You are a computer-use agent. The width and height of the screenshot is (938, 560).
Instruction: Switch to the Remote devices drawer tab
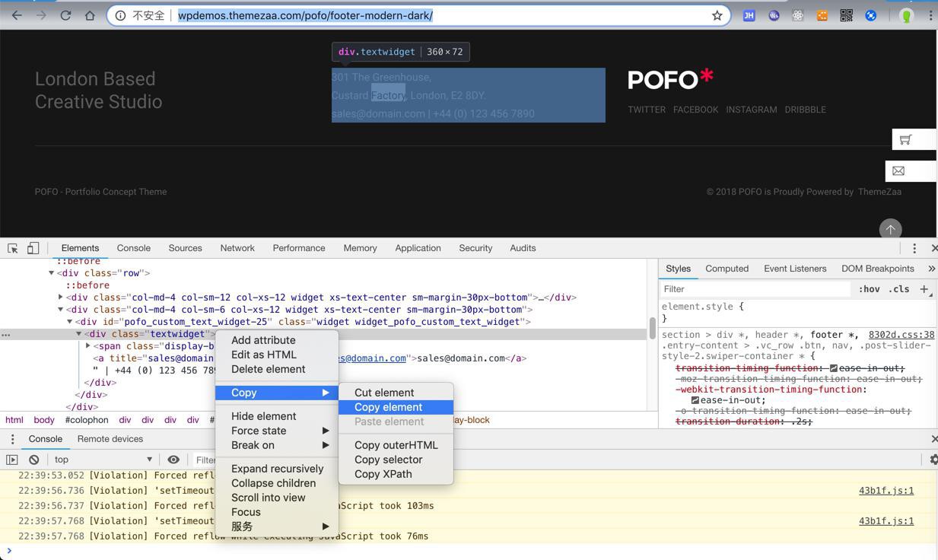[110, 439]
